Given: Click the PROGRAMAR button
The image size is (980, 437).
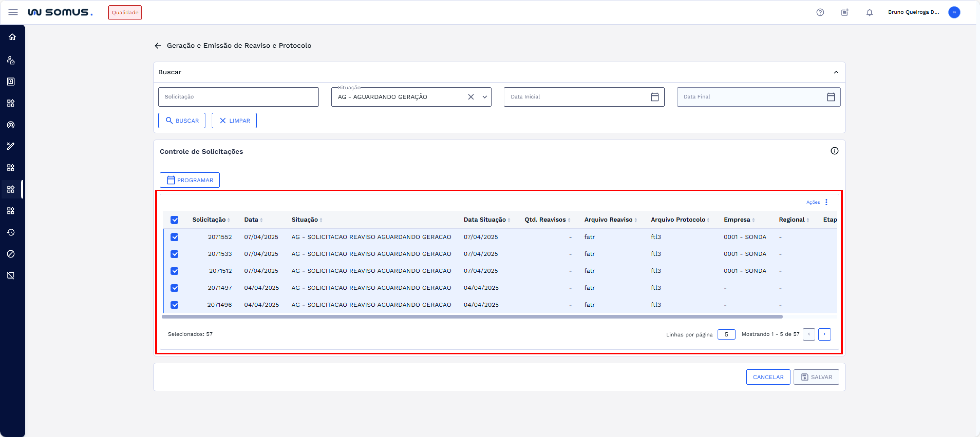Looking at the screenshot, I should [x=190, y=180].
